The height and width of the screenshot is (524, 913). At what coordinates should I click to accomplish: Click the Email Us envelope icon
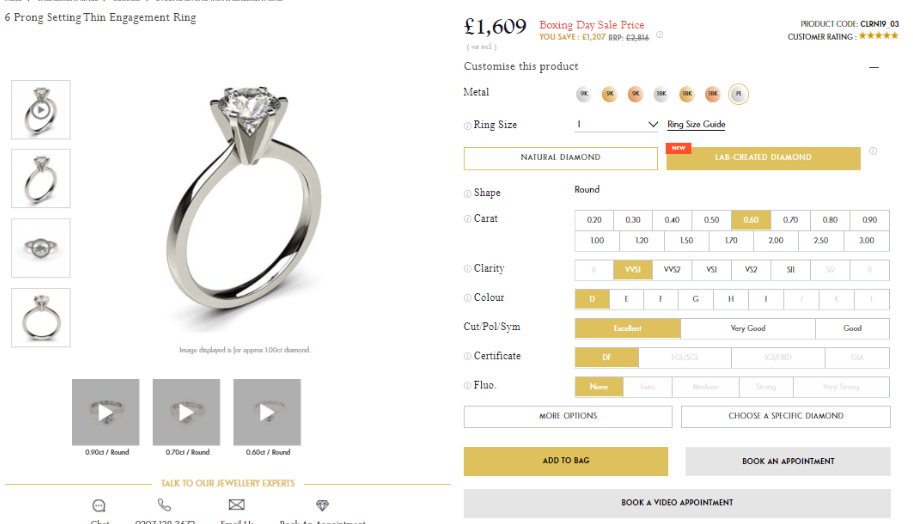tap(236, 504)
